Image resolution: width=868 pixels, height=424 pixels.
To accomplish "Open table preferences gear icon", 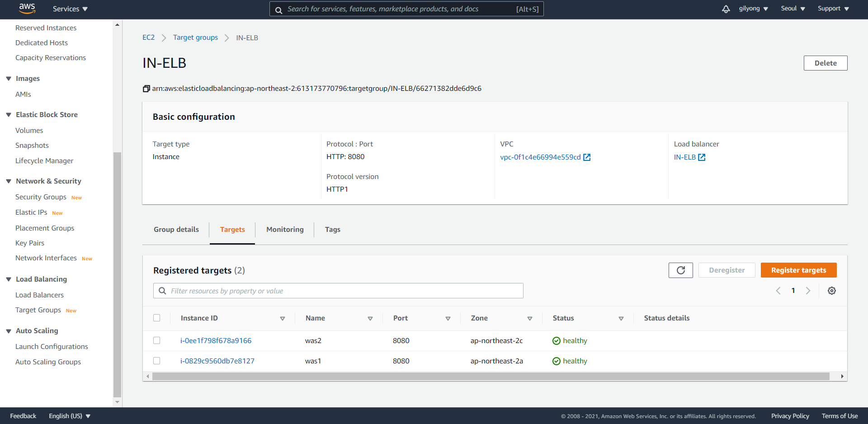I will [x=832, y=291].
